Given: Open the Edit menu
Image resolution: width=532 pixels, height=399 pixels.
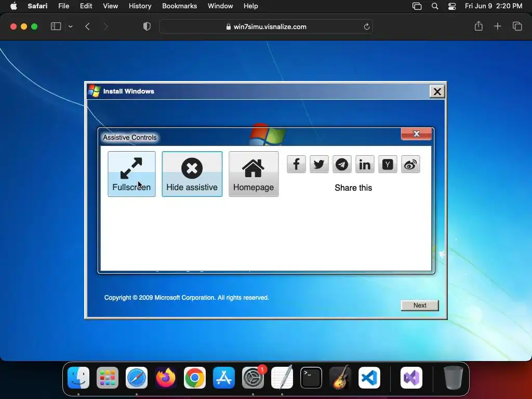Looking at the screenshot, I should [x=86, y=6].
